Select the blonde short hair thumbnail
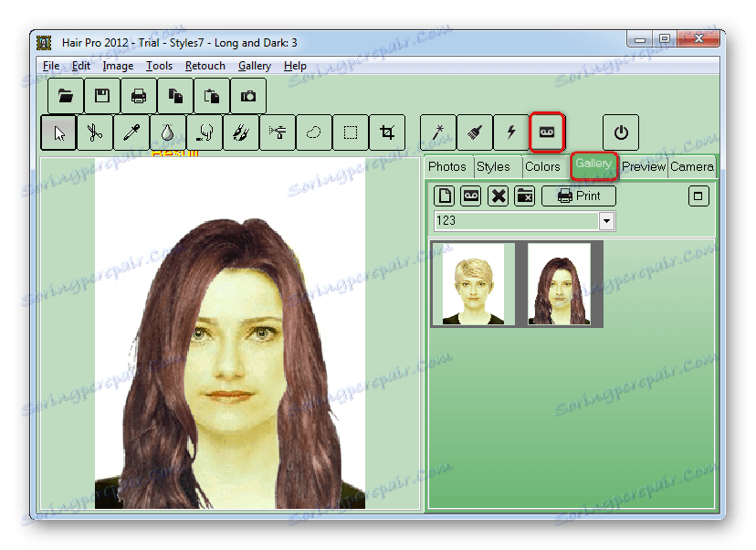The image size is (756, 550). (x=473, y=284)
